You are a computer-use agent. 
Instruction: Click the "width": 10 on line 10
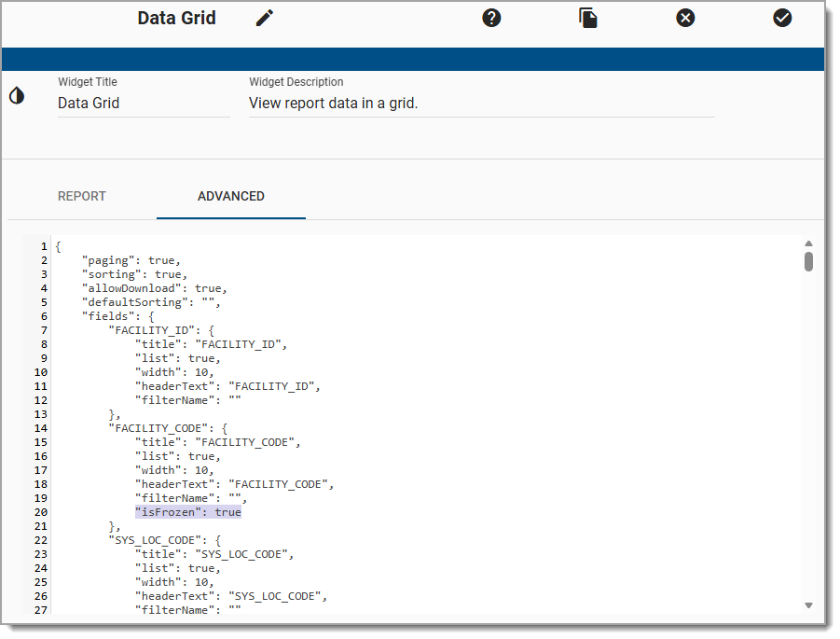[174, 372]
